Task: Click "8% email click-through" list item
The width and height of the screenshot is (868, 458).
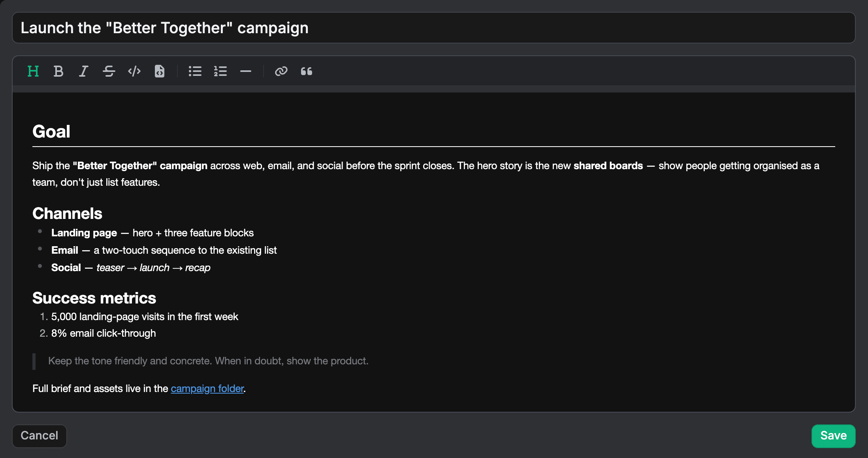Action: (x=104, y=333)
